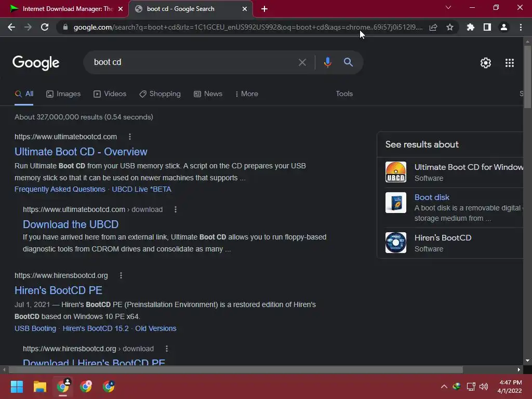Reload the Google search page
532x399 pixels.
tap(45, 27)
